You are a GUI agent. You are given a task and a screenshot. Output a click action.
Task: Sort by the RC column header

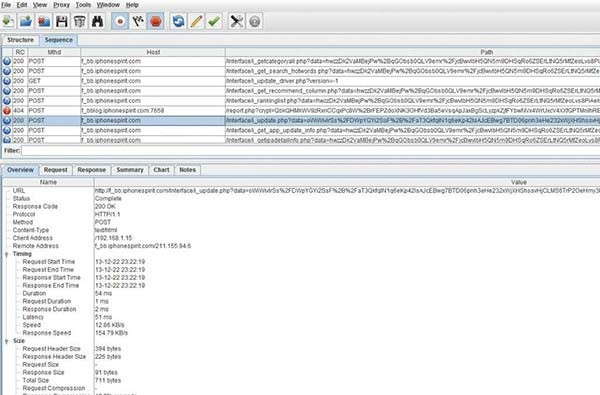click(20, 52)
